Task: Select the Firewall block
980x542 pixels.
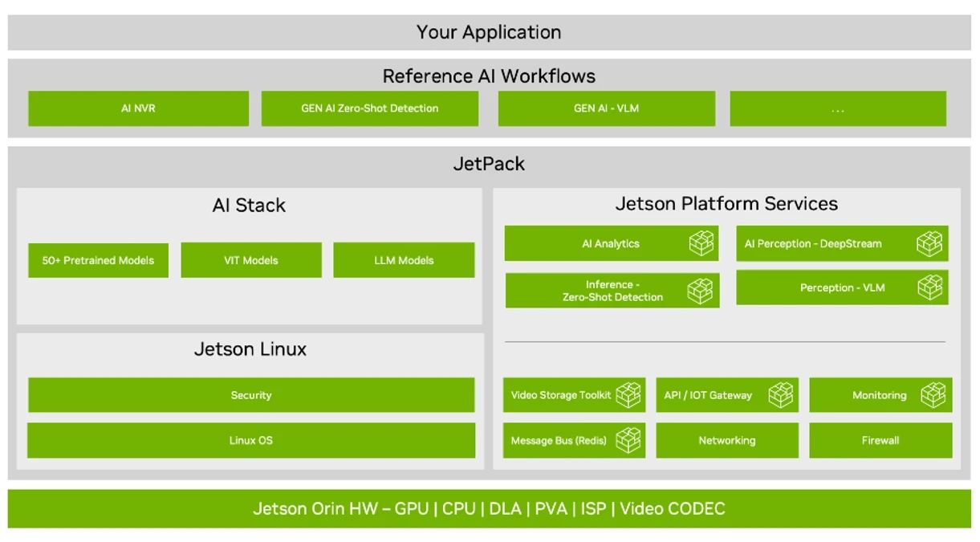Action: click(x=880, y=440)
